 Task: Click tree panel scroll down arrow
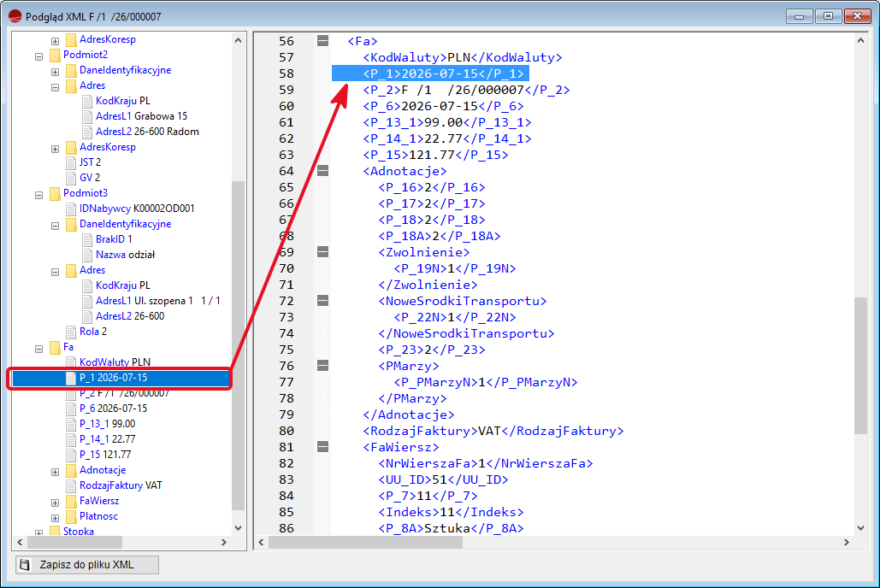pos(239,528)
